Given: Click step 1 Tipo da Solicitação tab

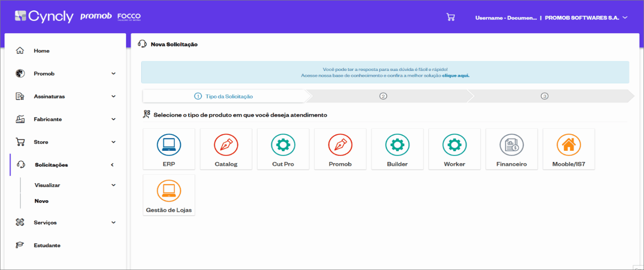Looking at the screenshot, I should click(x=224, y=96).
